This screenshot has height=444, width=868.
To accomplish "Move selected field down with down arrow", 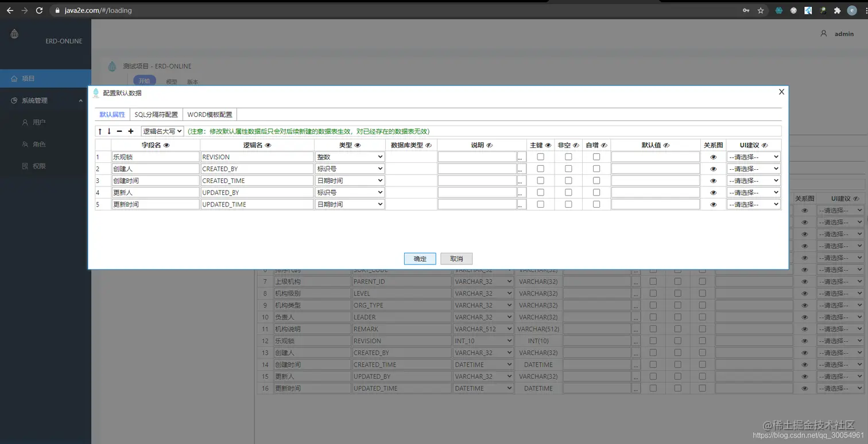I will click(x=109, y=131).
